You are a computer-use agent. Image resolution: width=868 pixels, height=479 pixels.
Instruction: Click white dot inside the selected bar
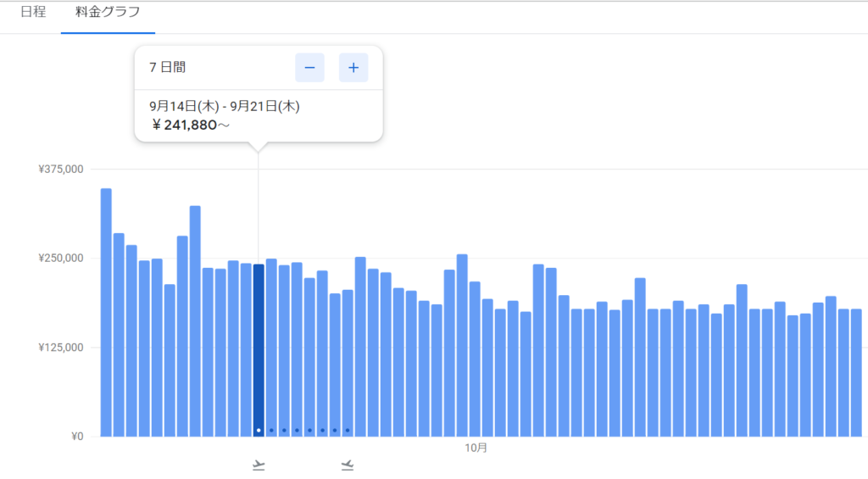pos(259,430)
